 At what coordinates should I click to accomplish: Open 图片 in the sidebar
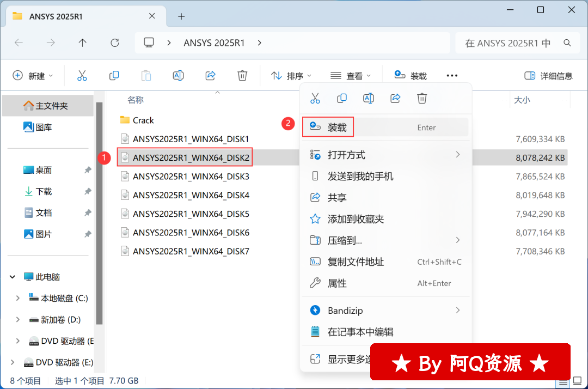48,234
